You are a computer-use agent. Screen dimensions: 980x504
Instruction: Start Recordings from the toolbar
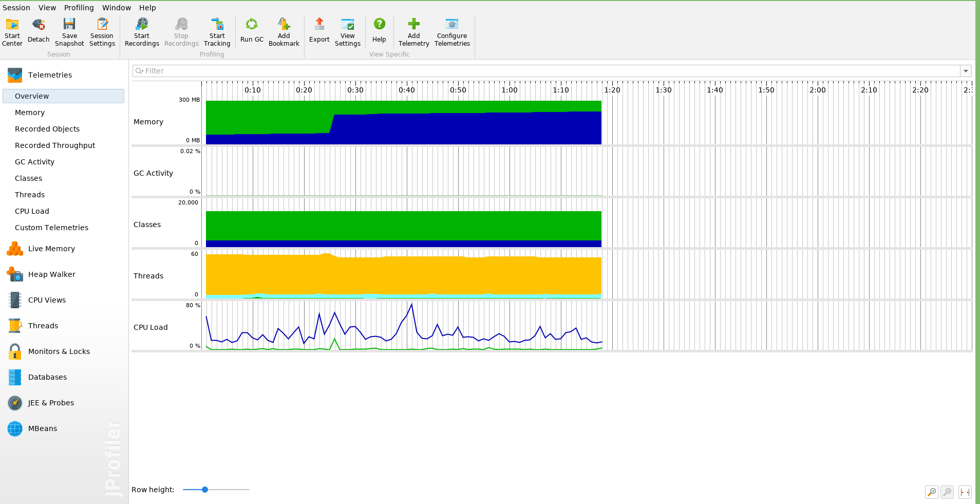(x=142, y=32)
